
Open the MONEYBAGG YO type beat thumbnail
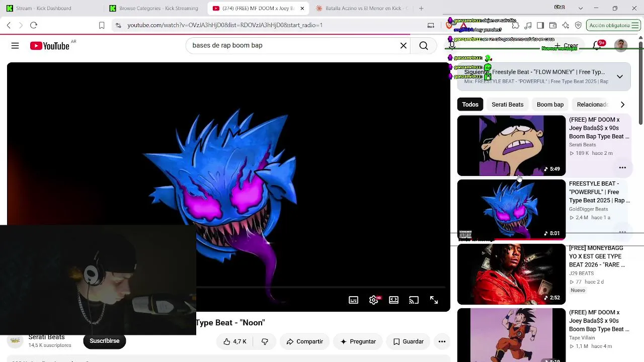click(x=511, y=275)
